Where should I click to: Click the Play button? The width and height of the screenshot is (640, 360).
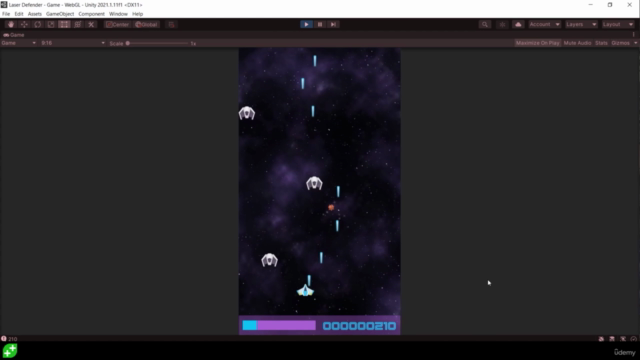(x=306, y=24)
